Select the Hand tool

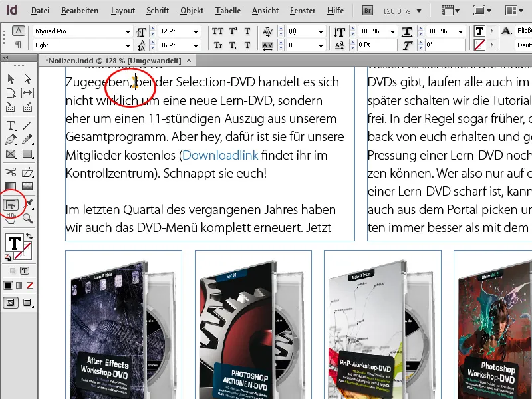click(x=11, y=219)
